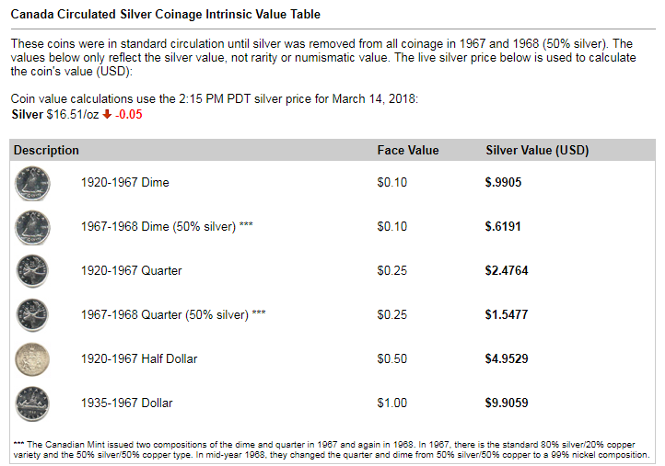The width and height of the screenshot is (665, 466).
Task: Click the 1920-1967 Half Dollar coin image
Action: pyautogui.click(x=32, y=360)
